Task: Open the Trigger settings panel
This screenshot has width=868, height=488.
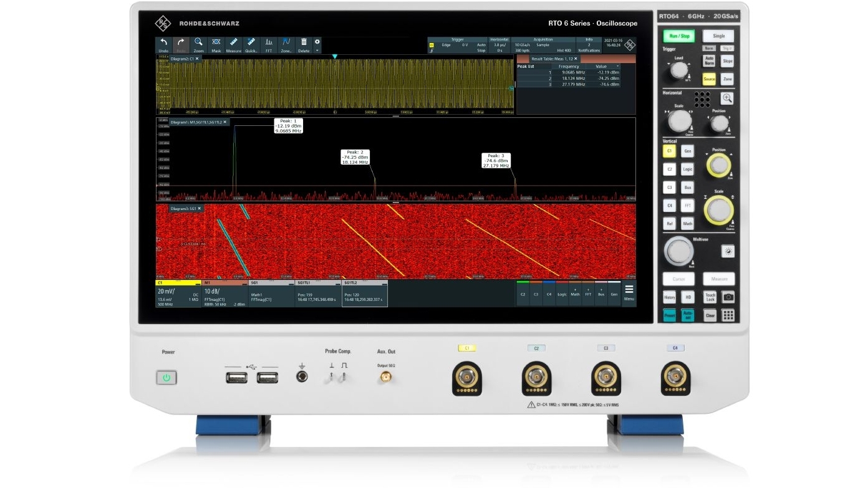Action: coord(457,45)
